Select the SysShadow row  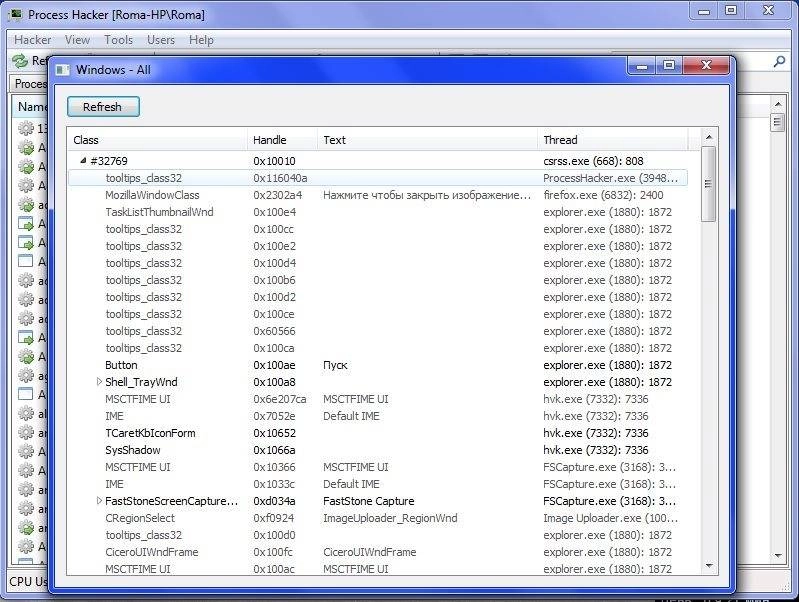coord(378,450)
